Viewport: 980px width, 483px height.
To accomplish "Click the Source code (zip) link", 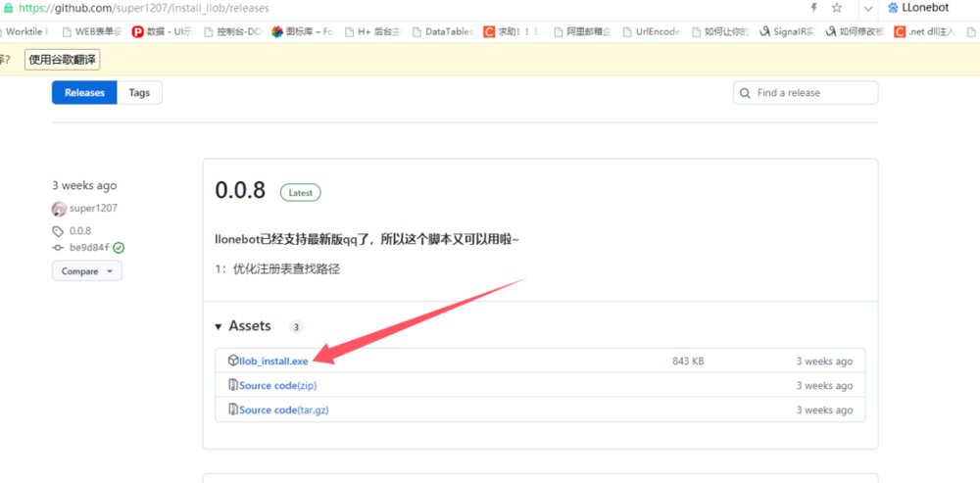I will 277,385.
